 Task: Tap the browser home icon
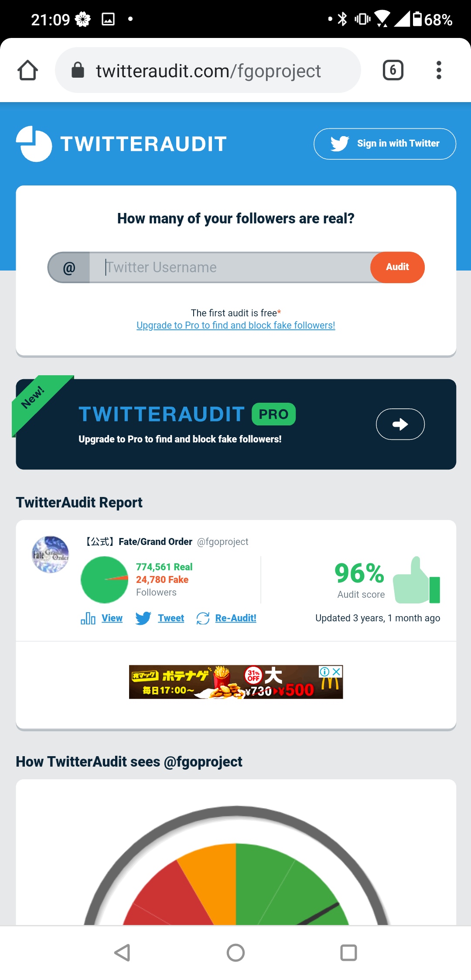click(x=27, y=70)
